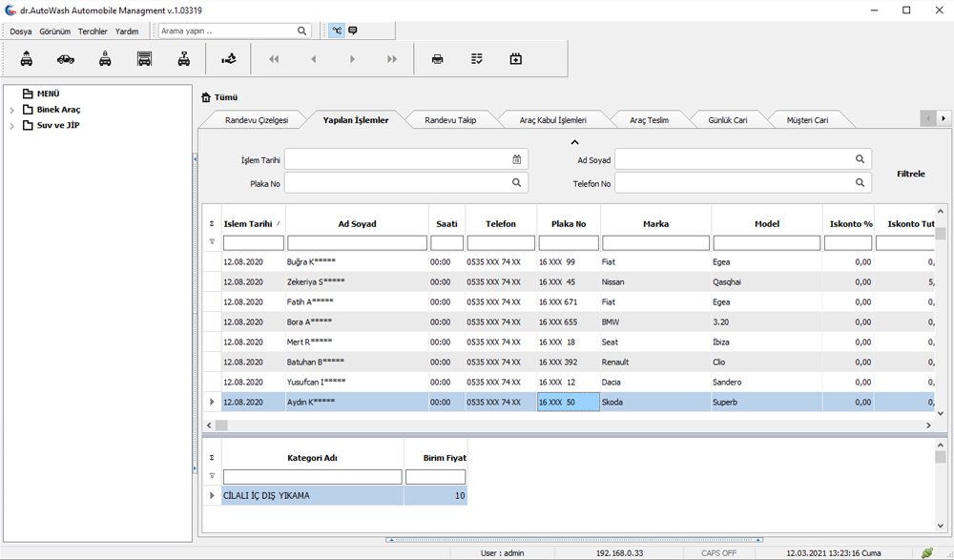Click the Filtrele button
The width and height of the screenshot is (954, 560).
click(910, 175)
